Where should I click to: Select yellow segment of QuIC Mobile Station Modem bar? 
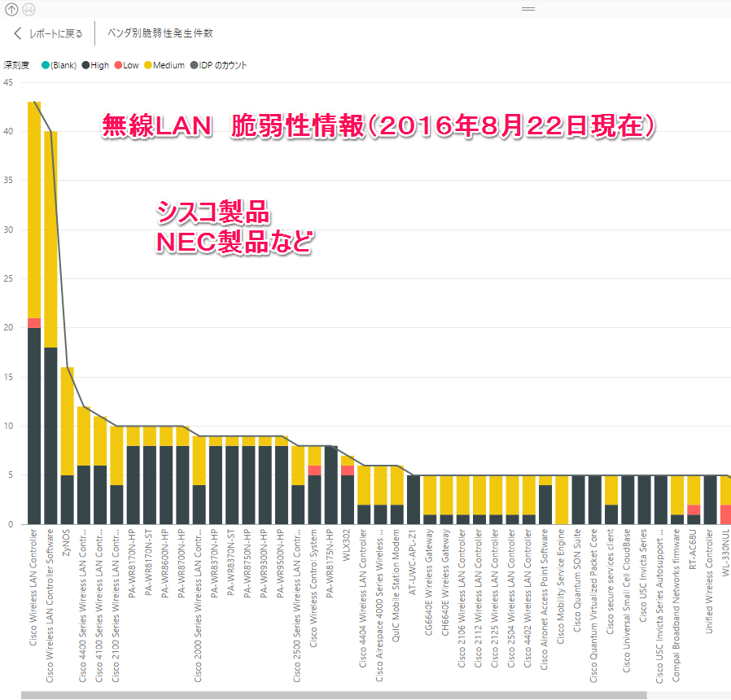pos(396,485)
